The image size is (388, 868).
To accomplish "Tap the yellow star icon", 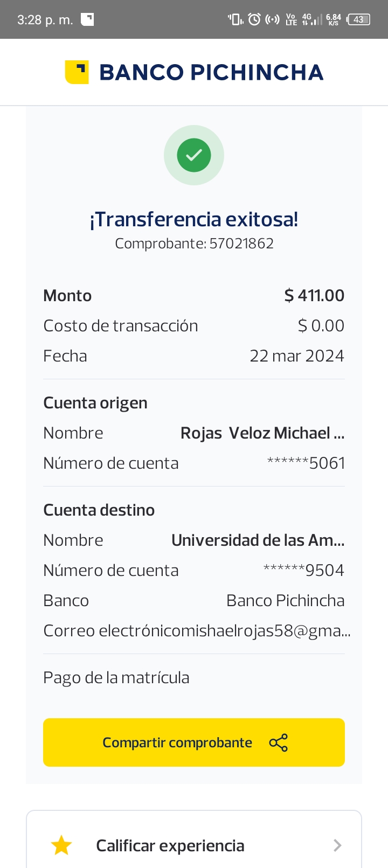I will coord(61,845).
